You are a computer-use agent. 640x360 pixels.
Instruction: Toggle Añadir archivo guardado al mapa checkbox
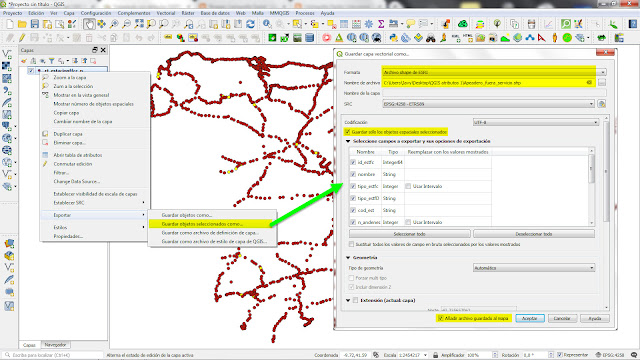tap(440, 318)
